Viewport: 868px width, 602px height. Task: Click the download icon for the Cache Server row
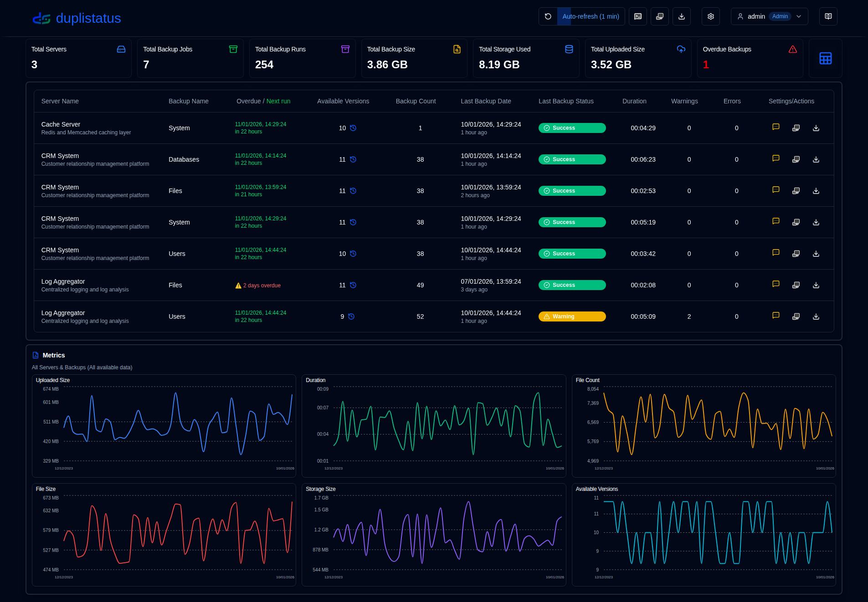816,128
